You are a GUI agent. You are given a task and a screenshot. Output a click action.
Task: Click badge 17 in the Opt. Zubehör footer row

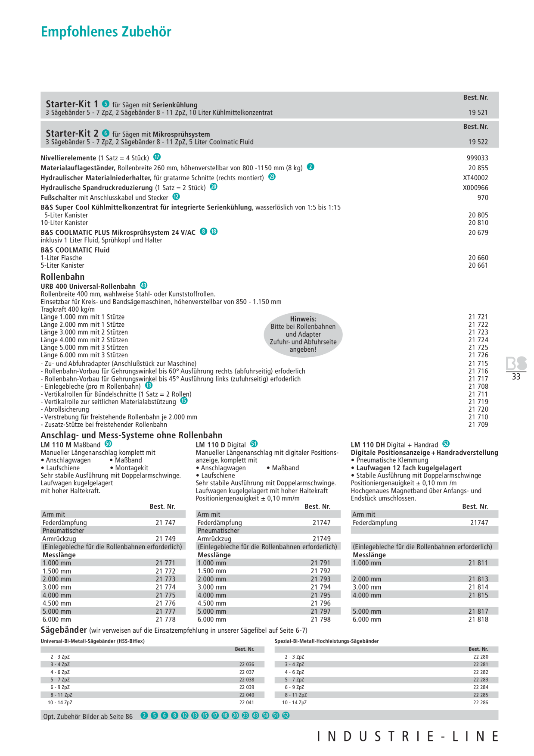215,715
